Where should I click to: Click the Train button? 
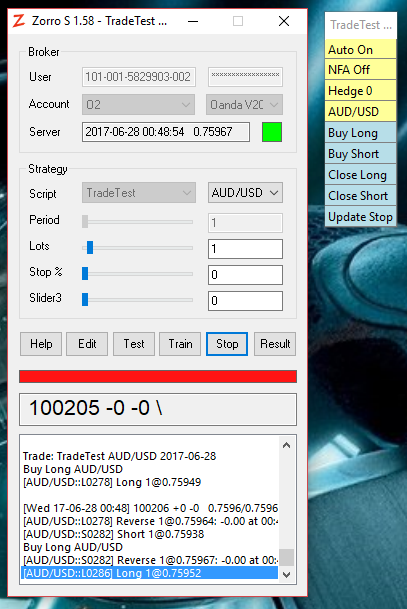180,344
